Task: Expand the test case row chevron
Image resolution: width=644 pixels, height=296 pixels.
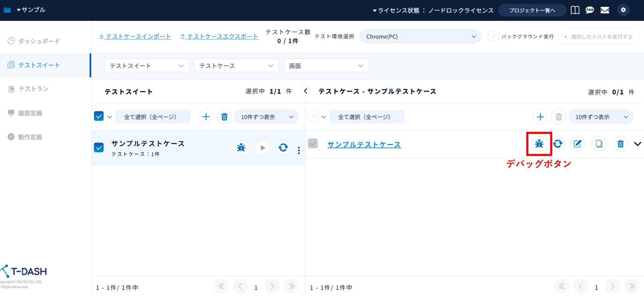Action: 637,144
